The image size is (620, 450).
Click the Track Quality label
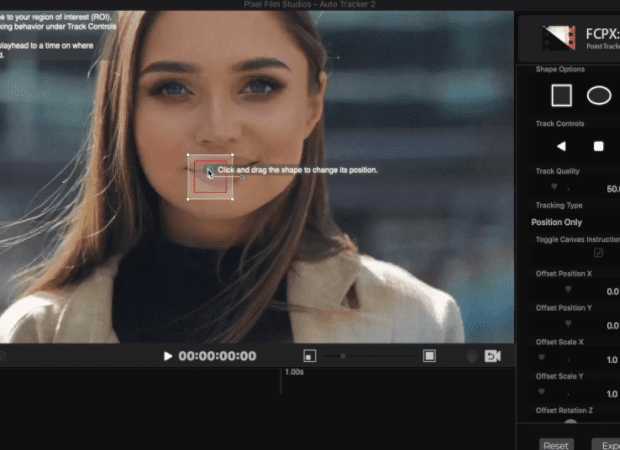(x=558, y=171)
